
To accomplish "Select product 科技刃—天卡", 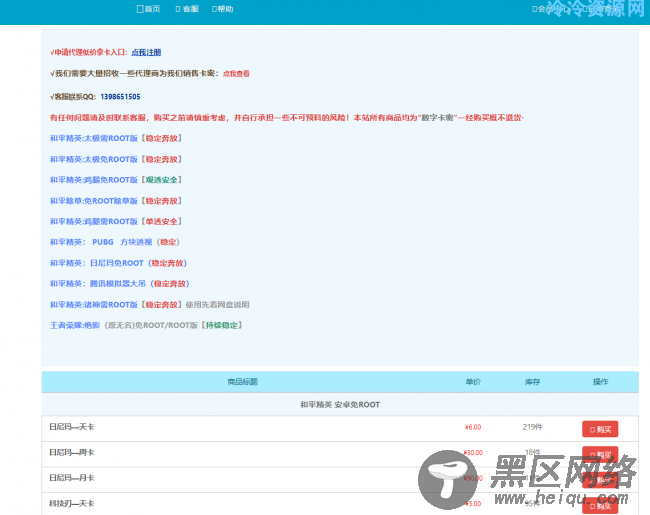I will click(x=72, y=503).
